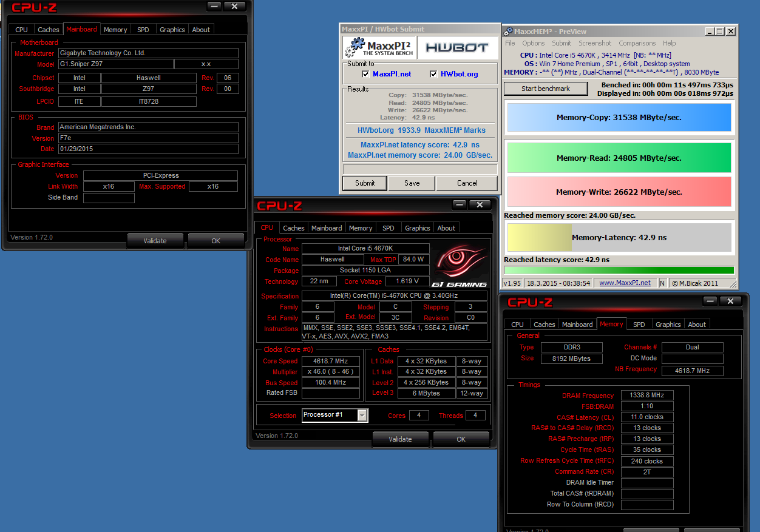Click the empty MaxxPI submit text field

tap(420, 169)
